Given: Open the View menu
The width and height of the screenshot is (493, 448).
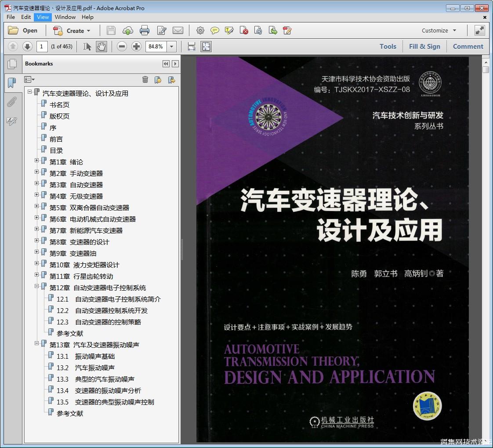Looking at the screenshot, I should tap(43, 17).
